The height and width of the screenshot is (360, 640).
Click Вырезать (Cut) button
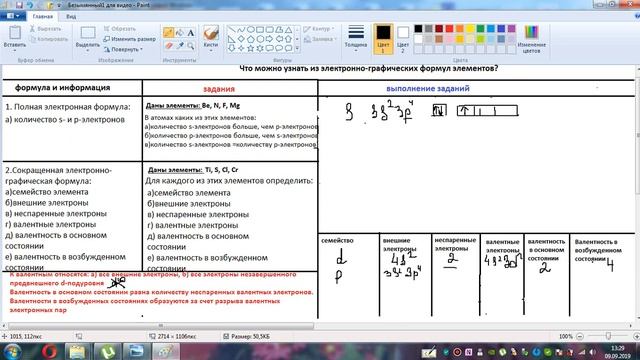(x=45, y=29)
